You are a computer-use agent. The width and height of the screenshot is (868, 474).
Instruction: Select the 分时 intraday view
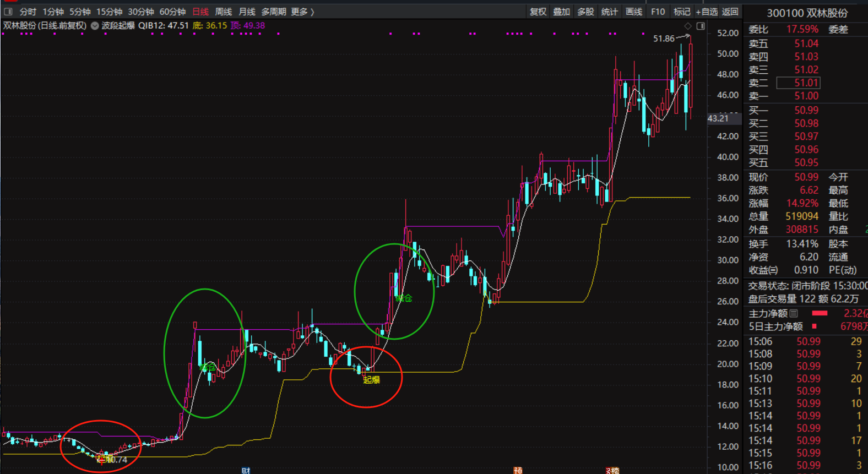pos(28,12)
